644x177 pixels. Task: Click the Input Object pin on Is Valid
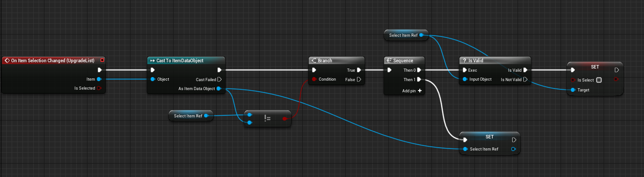tap(465, 79)
